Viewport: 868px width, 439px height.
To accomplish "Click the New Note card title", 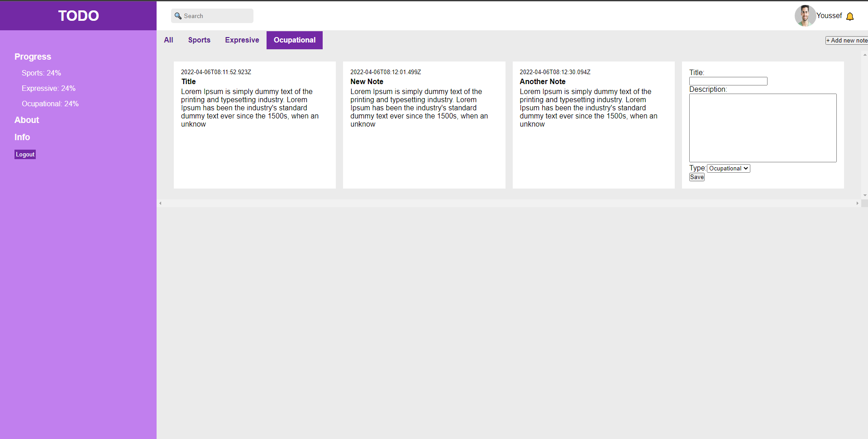I will 367,81.
